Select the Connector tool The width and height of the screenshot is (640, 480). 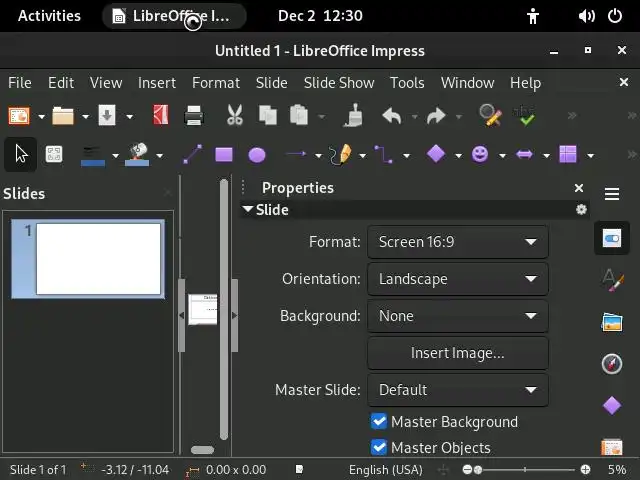[384, 154]
